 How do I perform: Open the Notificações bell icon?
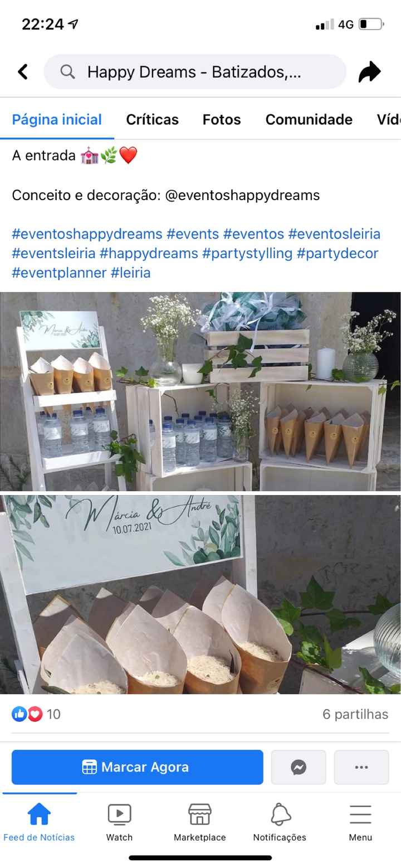click(280, 815)
